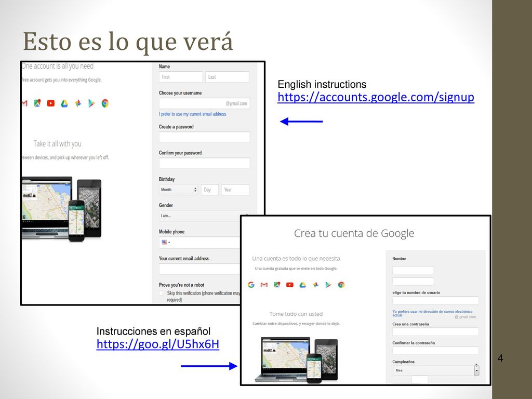Click the YouTube icon in Spanish screenshot
This screenshot has height=399, width=532.
(x=290, y=285)
